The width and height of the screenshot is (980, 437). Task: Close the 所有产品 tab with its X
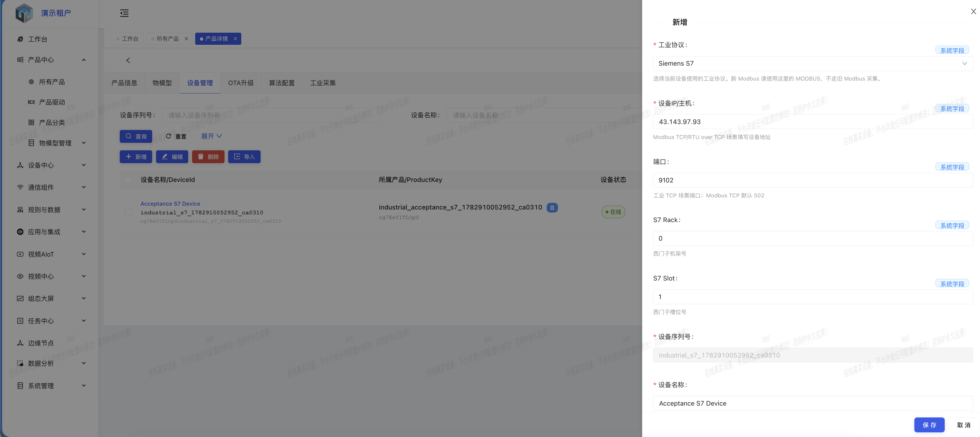186,39
